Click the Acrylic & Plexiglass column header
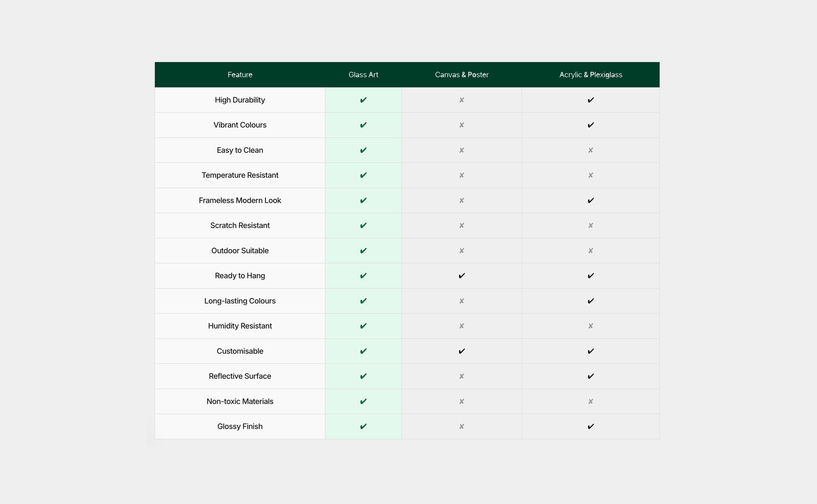The image size is (817, 504). pos(591,75)
